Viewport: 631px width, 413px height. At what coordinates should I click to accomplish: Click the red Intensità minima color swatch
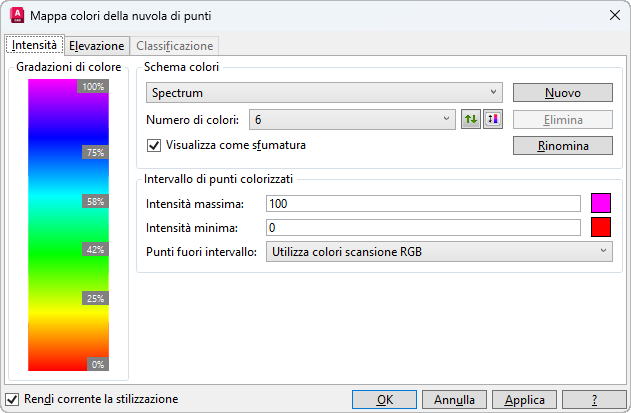coord(601,227)
